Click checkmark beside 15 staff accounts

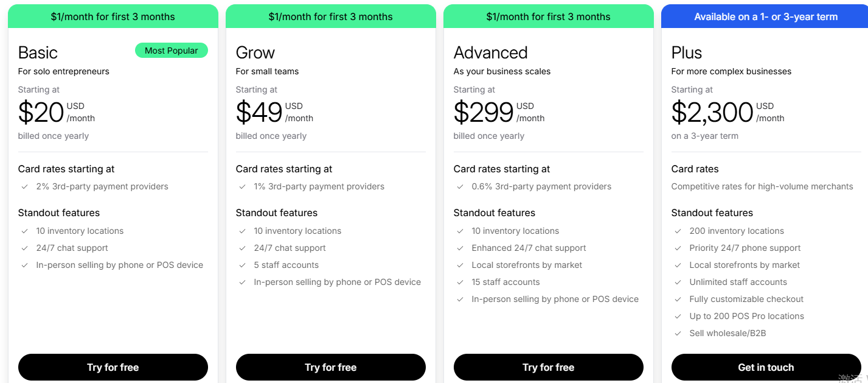460,282
